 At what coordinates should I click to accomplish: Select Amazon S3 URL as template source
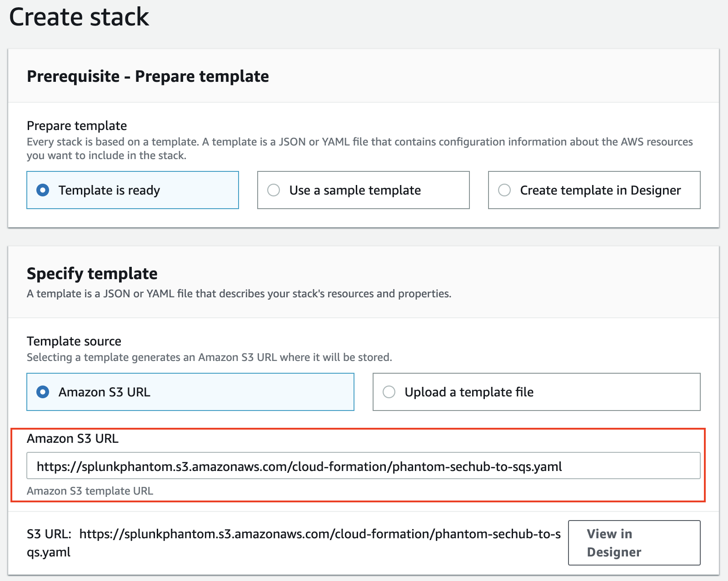pos(44,392)
